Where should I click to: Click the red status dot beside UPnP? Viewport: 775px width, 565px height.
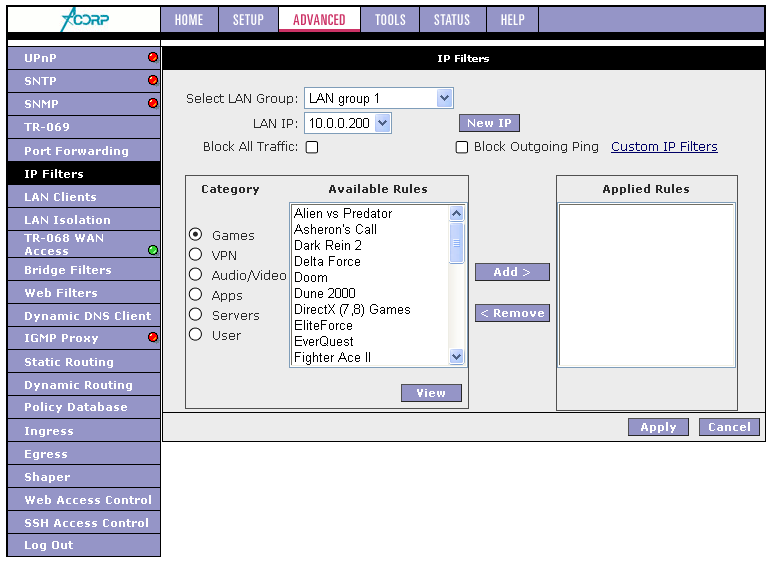153,57
